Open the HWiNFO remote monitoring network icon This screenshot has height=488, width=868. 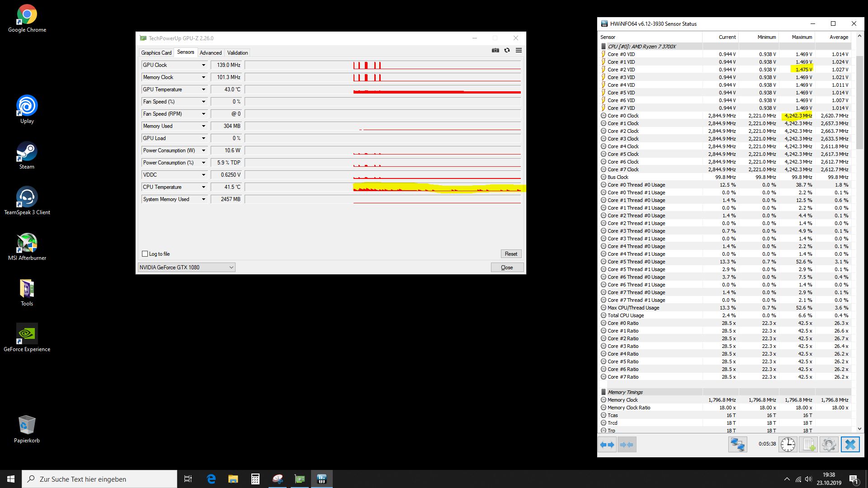tap(737, 445)
